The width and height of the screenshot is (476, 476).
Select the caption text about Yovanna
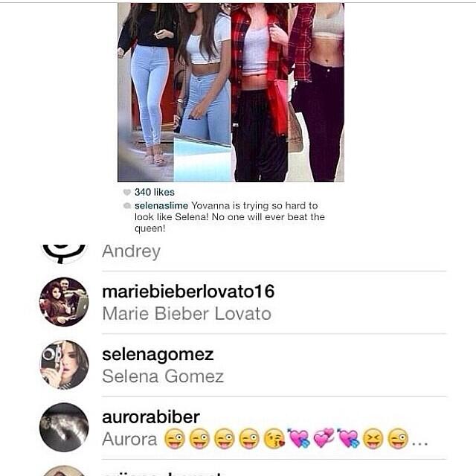tap(230, 216)
